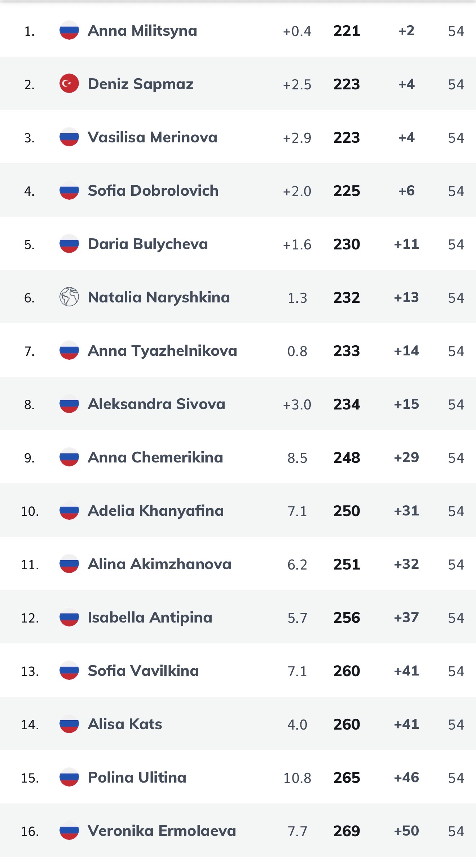Open Isabella Antipina's profile
This screenshot has height=868, width=476.
pos(150,617)
